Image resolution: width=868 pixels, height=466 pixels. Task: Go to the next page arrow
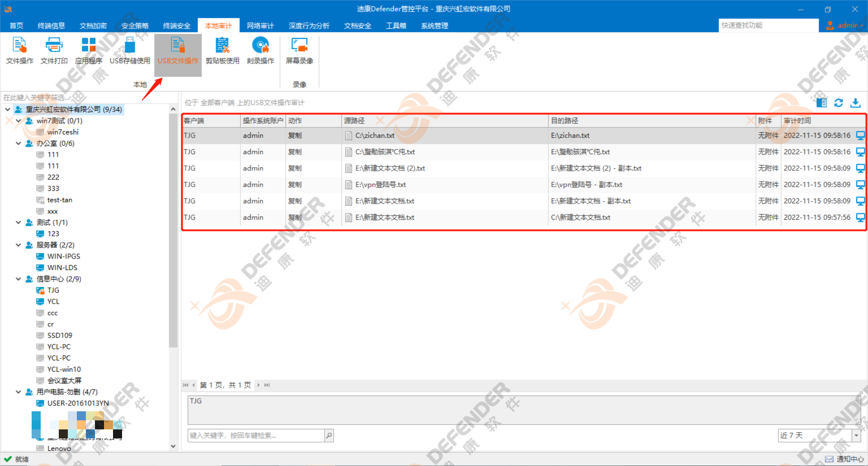(x=259, y=385)
